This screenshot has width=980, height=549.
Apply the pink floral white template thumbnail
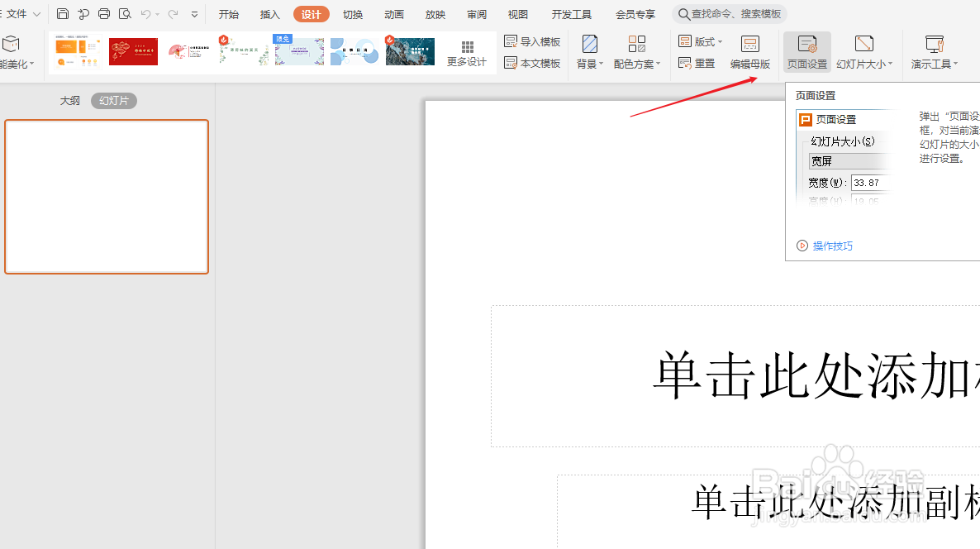click(188, 51)
